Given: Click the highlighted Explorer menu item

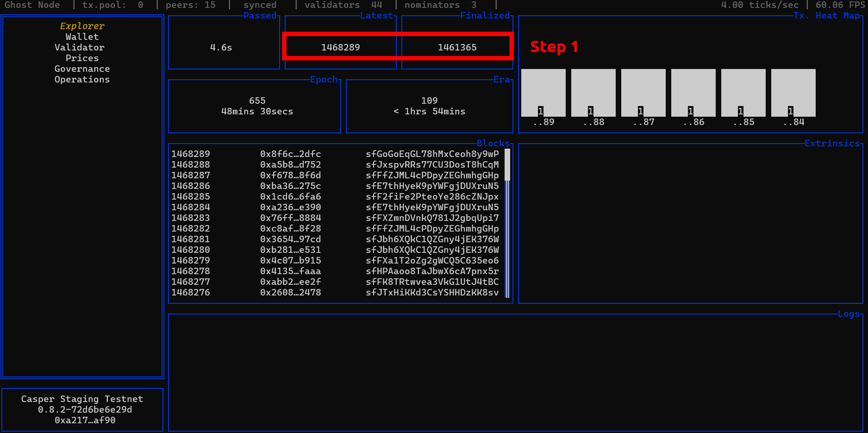Looking at the screenshot, I should (82, 26).
